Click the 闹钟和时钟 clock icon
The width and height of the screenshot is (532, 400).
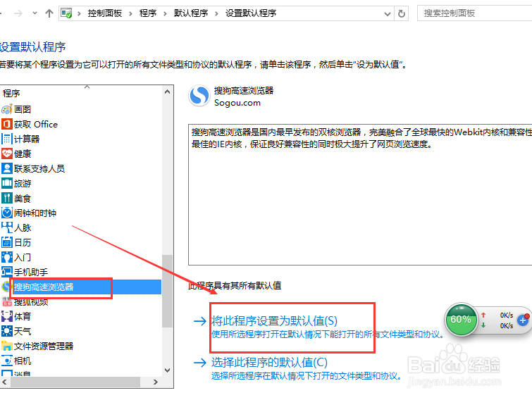(x=7, y=213)
